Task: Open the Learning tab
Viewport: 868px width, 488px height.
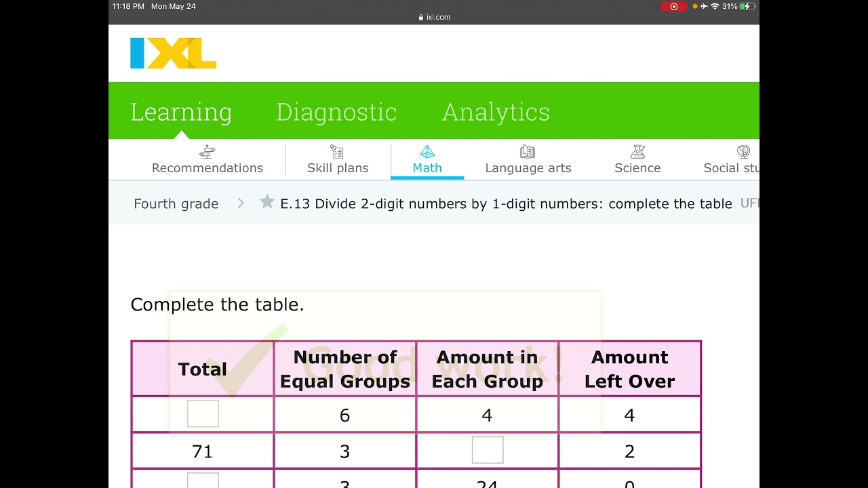Action: click(181, 112)
